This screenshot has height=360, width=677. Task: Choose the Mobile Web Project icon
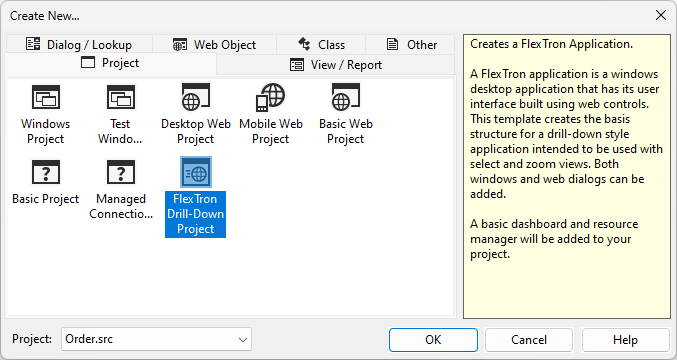270,97
